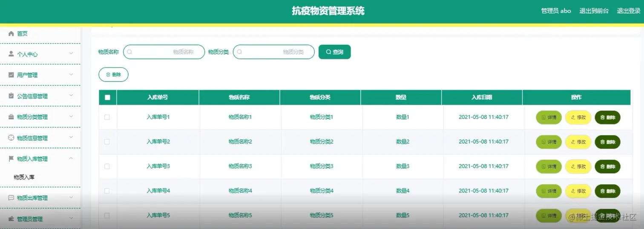The width and height of the screenshot is (644, 229).
Task: Select the header select-all checkbox
Action: coord(107,97)
